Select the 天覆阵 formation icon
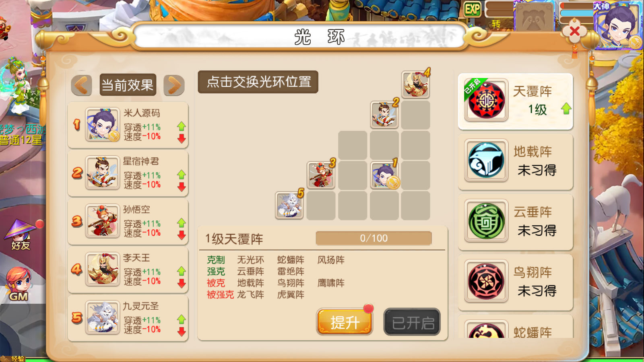 point(486,100)
